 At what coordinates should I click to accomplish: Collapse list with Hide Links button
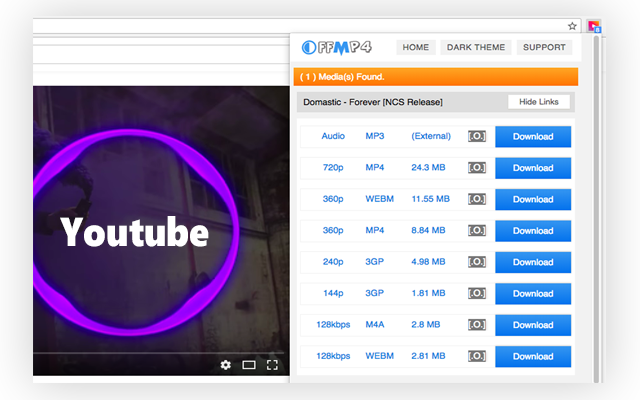click(x=539, y=102)
